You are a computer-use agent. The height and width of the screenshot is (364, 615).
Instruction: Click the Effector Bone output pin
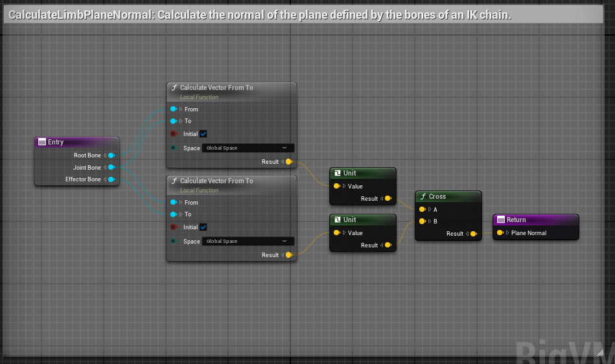click(111, 179)
